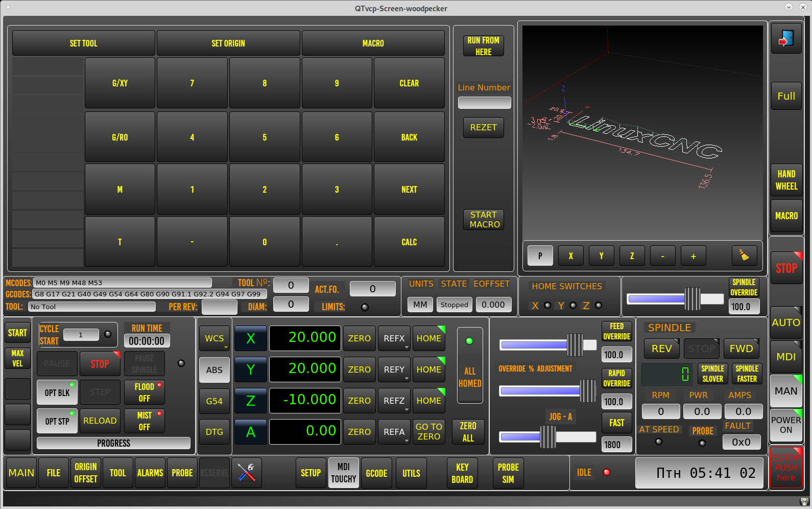Open the PROBE tab
The height and width of the screenshot is (509, 812).
tap(182, 473)
